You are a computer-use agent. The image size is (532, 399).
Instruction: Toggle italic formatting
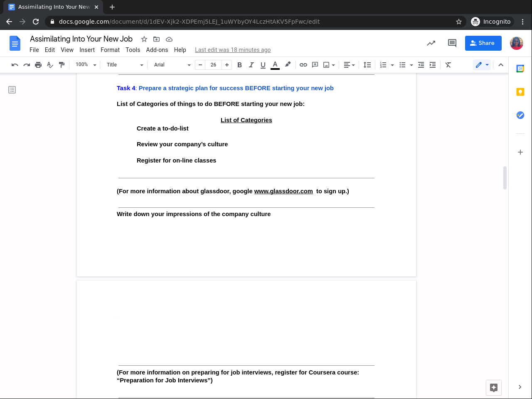[x=251, y=65]
